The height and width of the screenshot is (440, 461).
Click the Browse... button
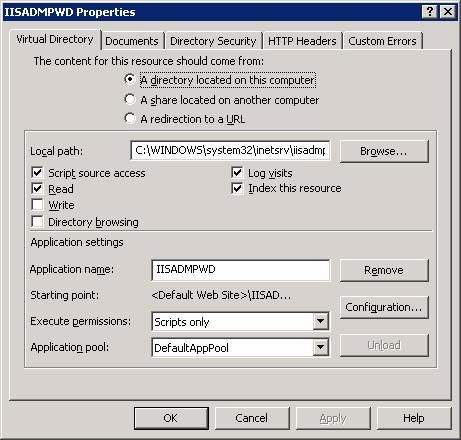[384, 151]
